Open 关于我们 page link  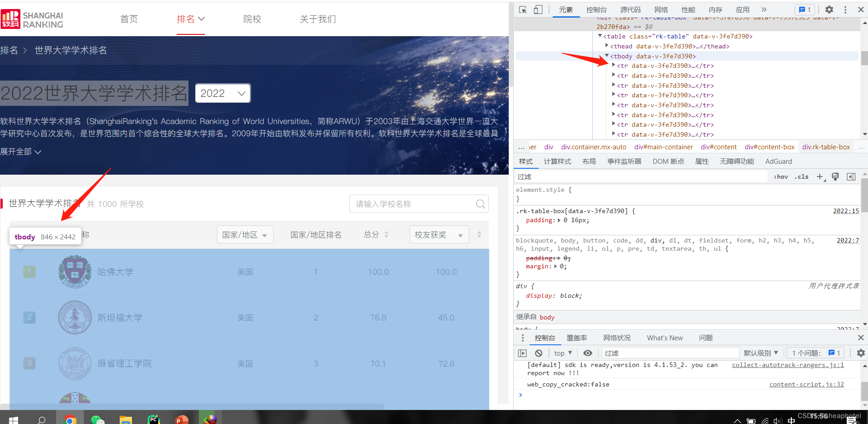point(318,19)
